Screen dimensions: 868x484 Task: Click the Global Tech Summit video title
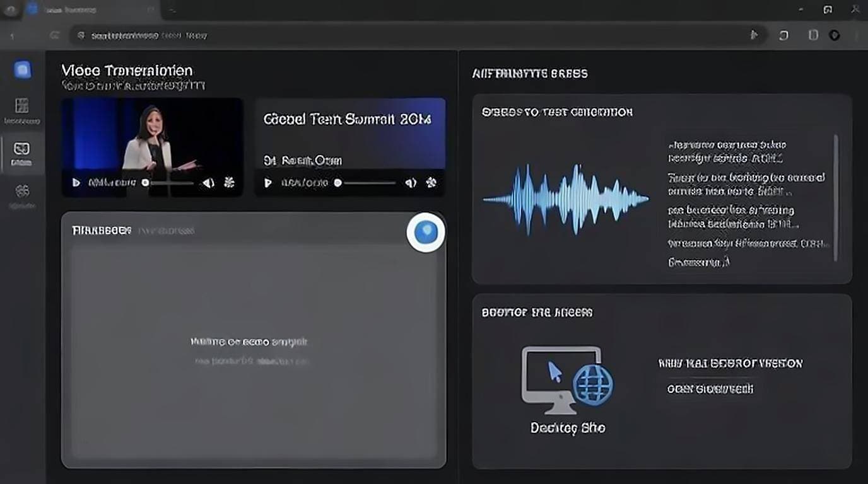pyautogui.click(x=347, y=119)
